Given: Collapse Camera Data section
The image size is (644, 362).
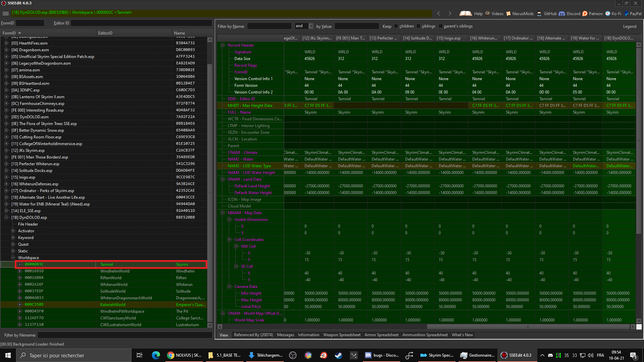Looking at the screenshot, I should pyautogui.click(x=229, y=287).
